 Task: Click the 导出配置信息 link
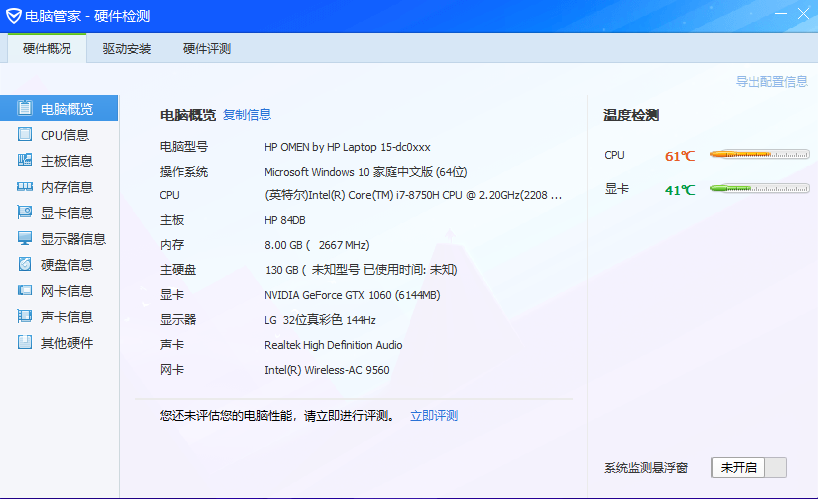click(771, 82)
